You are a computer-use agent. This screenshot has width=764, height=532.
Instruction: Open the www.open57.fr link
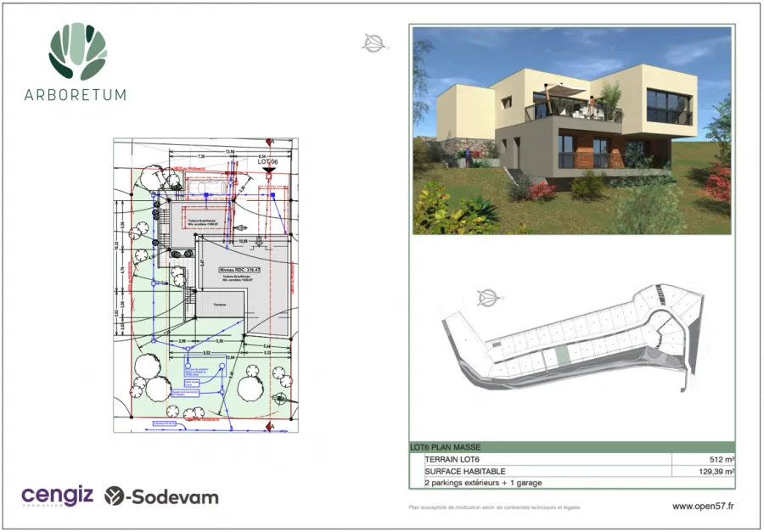[x=703, y=507]
